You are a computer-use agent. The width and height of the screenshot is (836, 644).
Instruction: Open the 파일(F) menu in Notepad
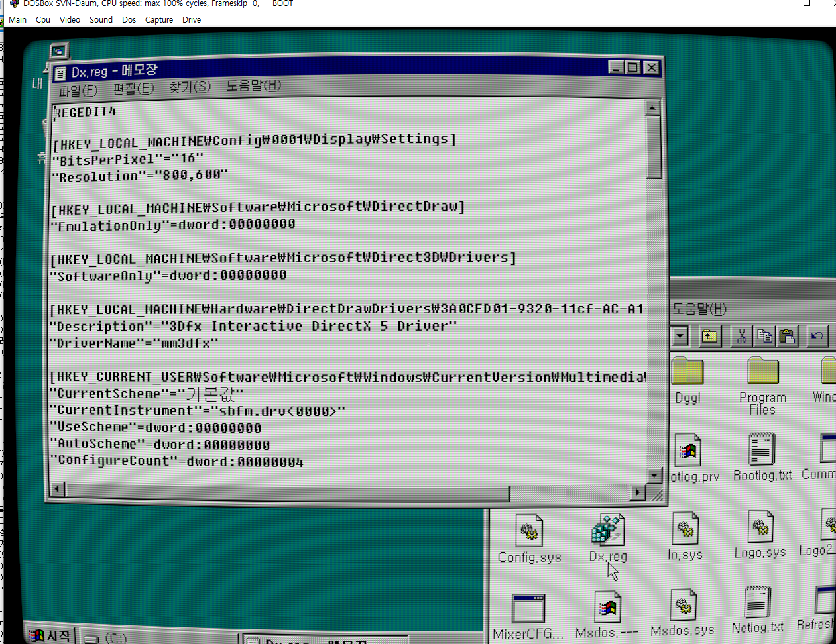78,90
